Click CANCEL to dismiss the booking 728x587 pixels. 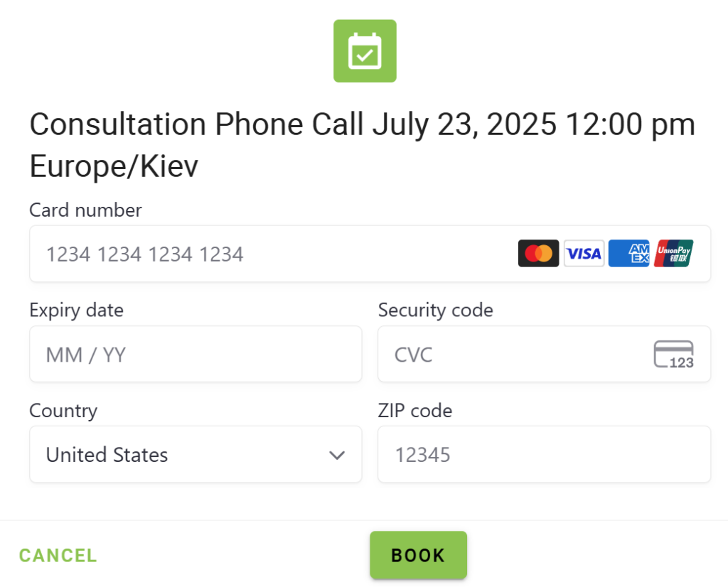tap(58, 555)
